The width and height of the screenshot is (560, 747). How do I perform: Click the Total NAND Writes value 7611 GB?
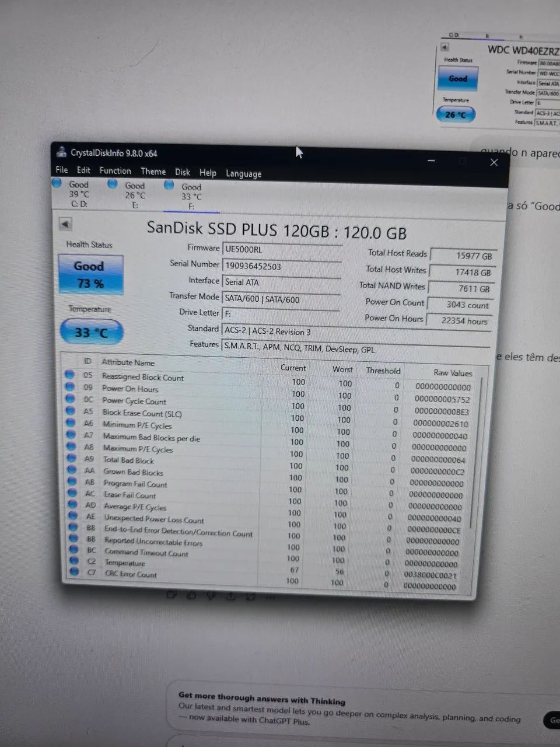[x=461, y=288]
